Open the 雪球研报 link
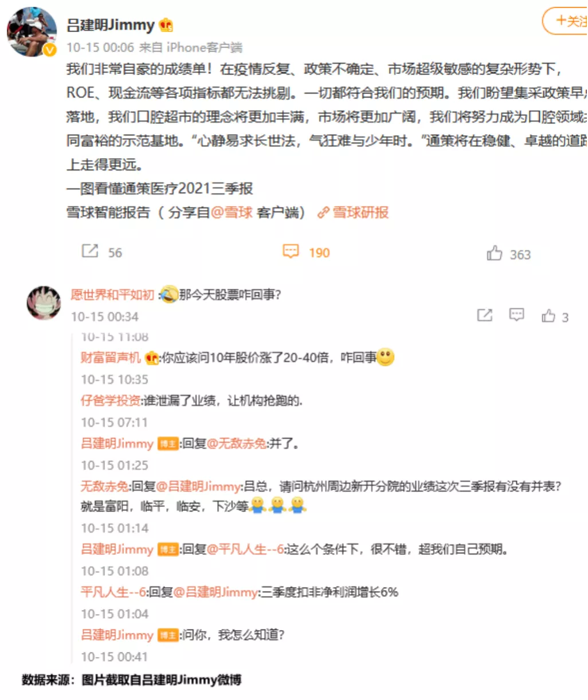 354,213
